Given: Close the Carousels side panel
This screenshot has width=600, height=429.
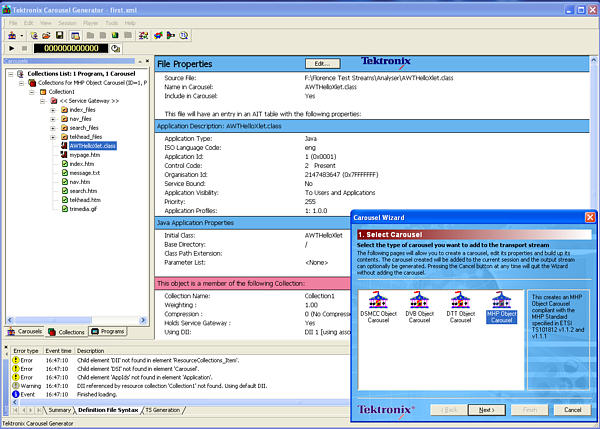Looking at the screenshot, I should coord(147,61).
